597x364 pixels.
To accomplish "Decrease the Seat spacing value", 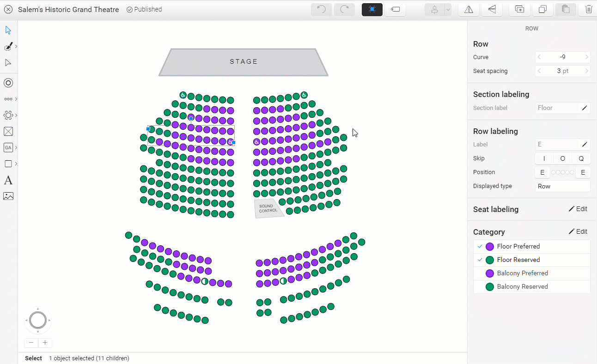I will point(539,71).
